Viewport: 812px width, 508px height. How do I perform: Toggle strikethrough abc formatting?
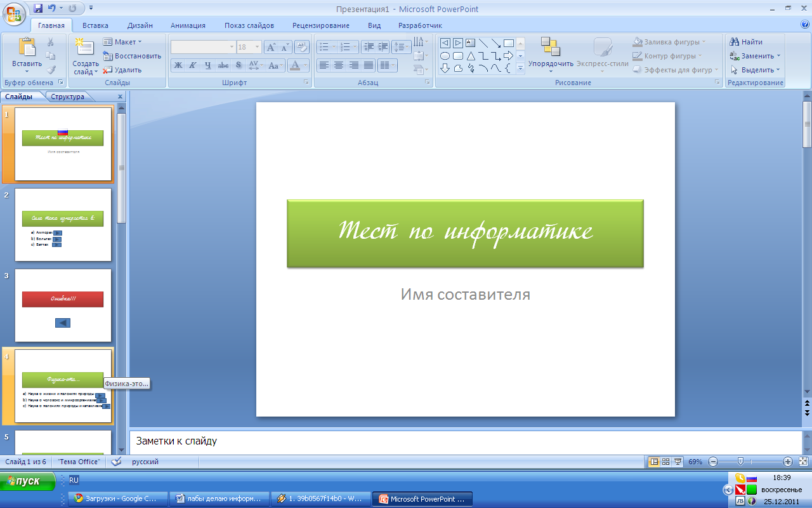[223, 65]
